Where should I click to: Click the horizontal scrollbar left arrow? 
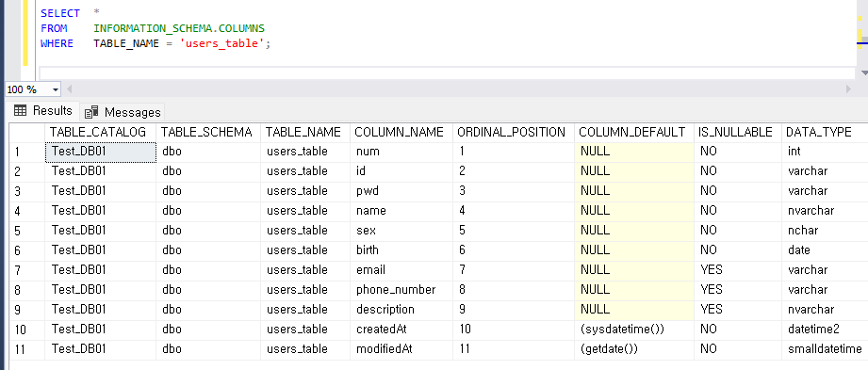[69, 89]
